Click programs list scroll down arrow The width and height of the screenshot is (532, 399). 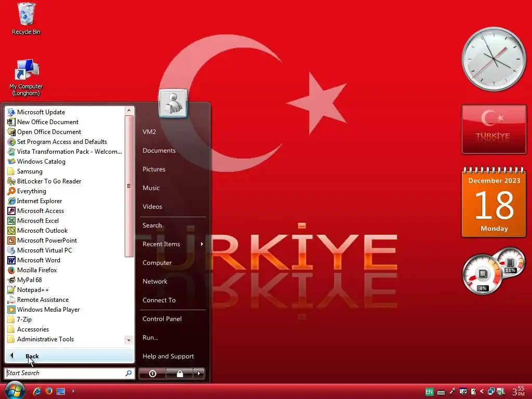click(x=129, y=340)
